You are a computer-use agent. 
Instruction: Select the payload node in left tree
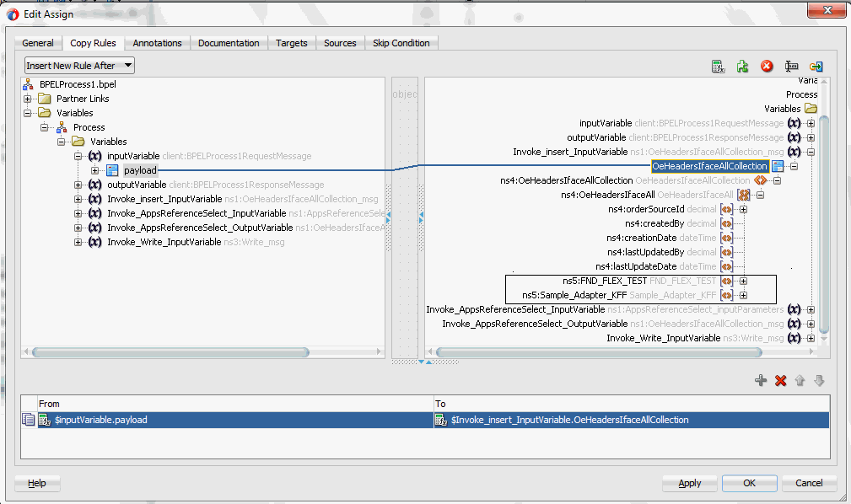coord(140,170)
